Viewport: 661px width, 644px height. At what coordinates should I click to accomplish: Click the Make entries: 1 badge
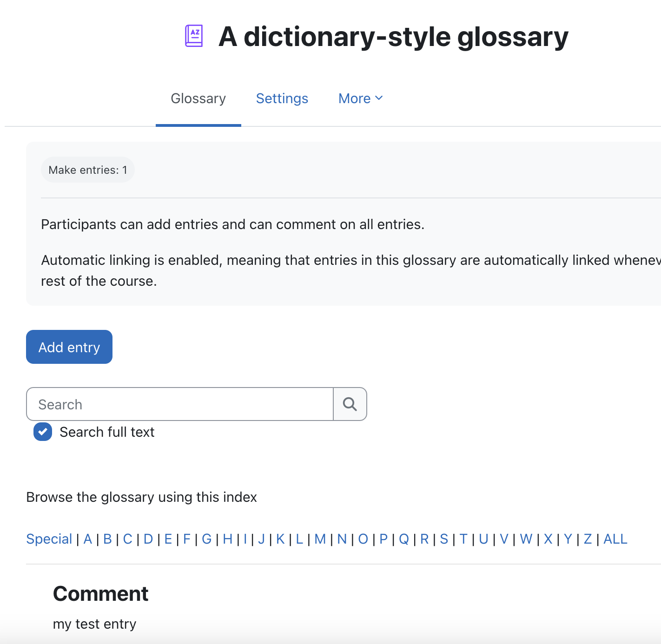point(88,170)
